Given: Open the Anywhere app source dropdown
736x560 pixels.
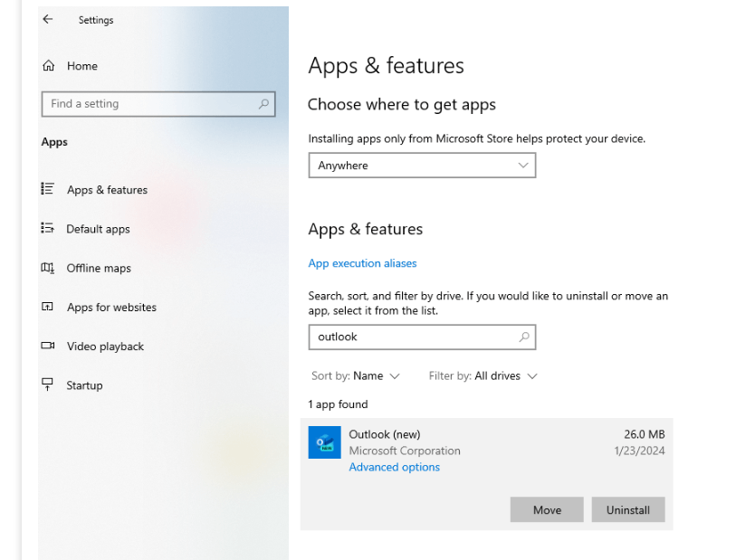Looking at the screenshot, I should click(x=422, y=165).
